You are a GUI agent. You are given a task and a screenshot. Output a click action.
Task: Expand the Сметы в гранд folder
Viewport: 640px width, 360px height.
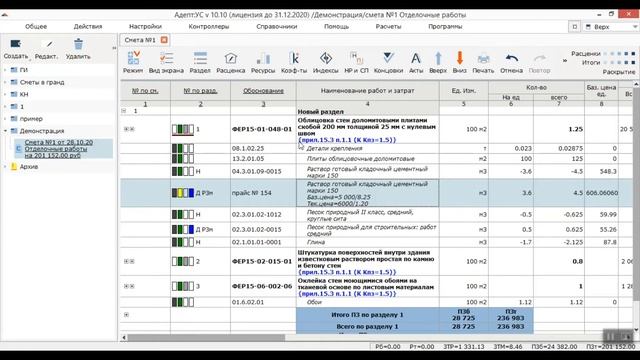pos(5,82)
